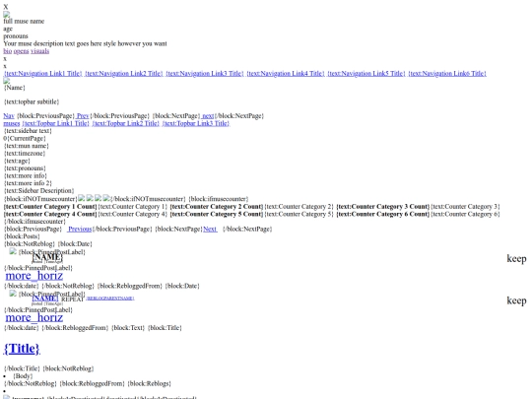Click bold Counter Category 6 Count text
The width and height of the screenshot is (532, 399).
382,214
